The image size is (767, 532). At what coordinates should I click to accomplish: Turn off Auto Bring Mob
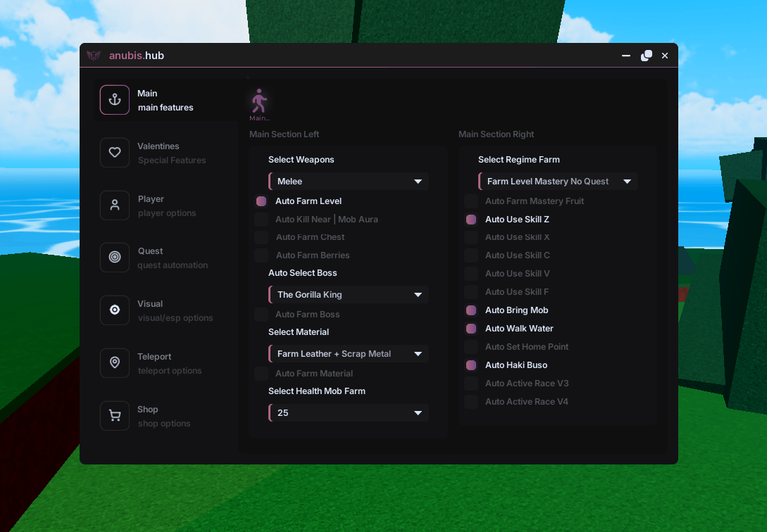(471, 310)
